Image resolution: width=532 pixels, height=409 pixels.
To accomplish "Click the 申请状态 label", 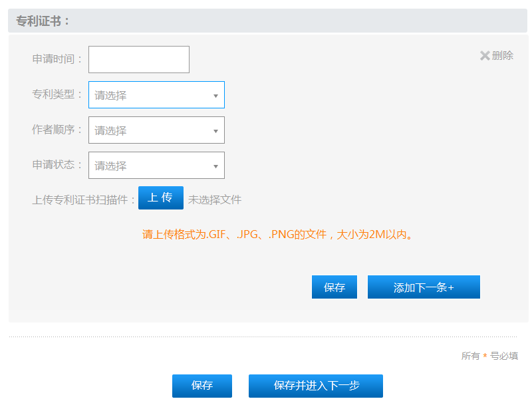I will click(x=57, y=165).
